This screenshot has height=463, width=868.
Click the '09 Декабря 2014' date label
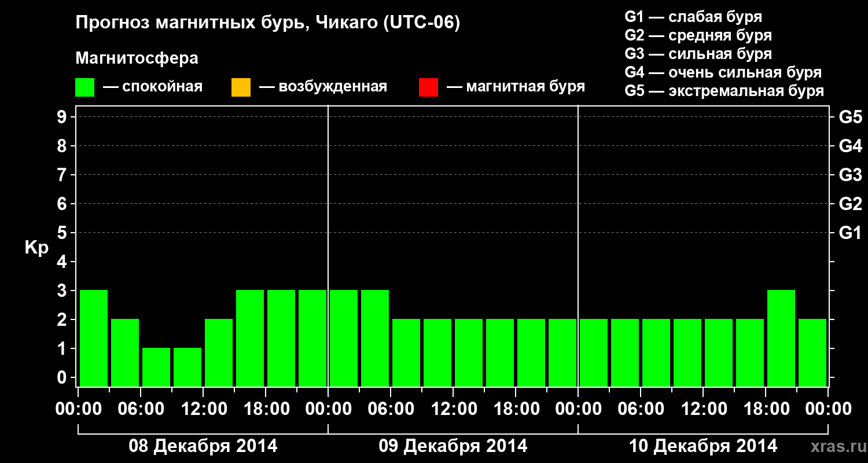453,446
